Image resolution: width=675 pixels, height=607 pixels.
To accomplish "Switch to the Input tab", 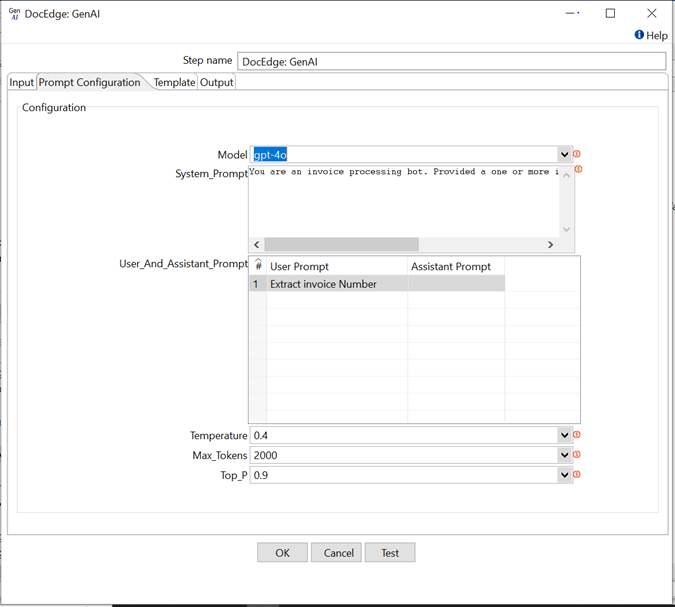I will (x=21, y=82).
